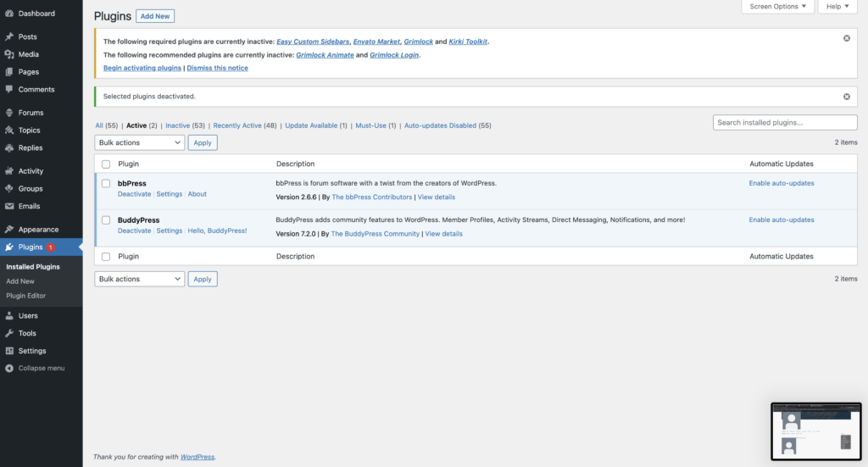The image size is (868, 467).
Task: Click the Forums icon in sidebar
Action: coord(9,113)
